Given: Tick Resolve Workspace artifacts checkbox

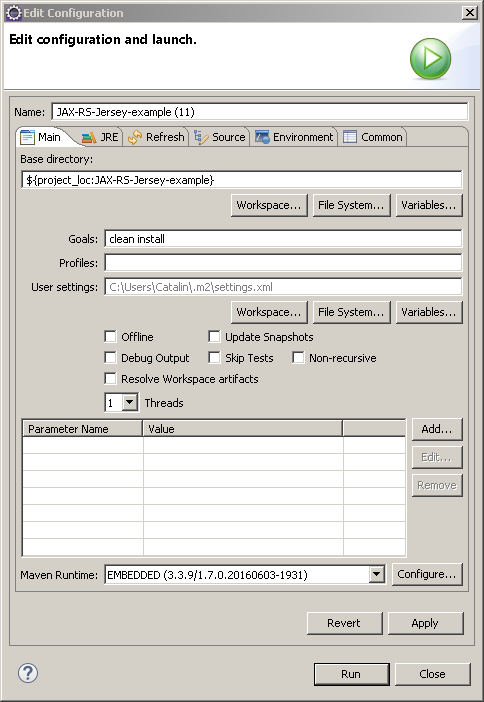Looking at the screenshot, I should coord(110,378).
